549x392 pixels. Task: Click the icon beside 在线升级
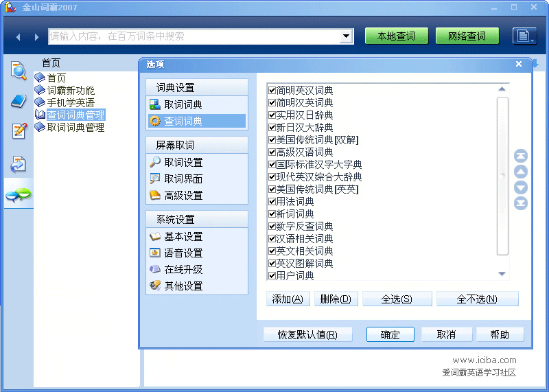click(155, 269)
